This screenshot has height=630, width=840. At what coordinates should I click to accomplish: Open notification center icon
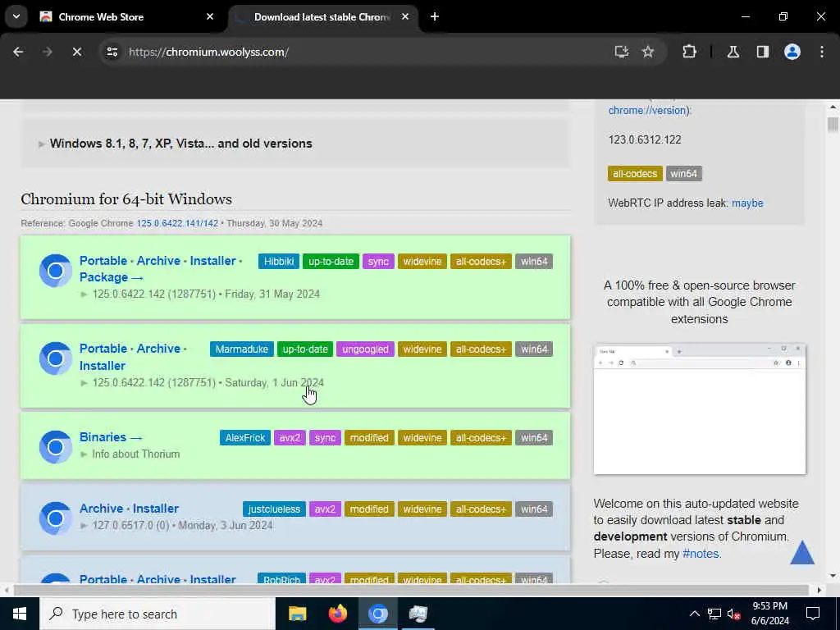coord(813,614)
